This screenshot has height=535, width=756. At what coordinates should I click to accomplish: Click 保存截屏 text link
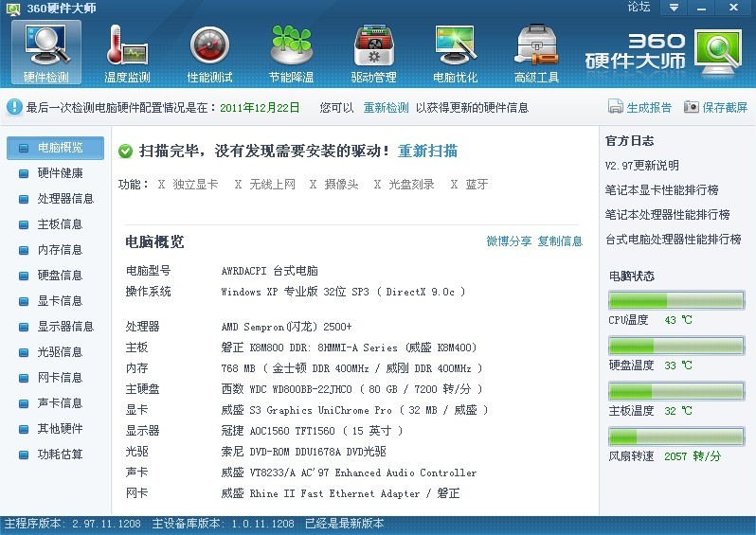725,107
